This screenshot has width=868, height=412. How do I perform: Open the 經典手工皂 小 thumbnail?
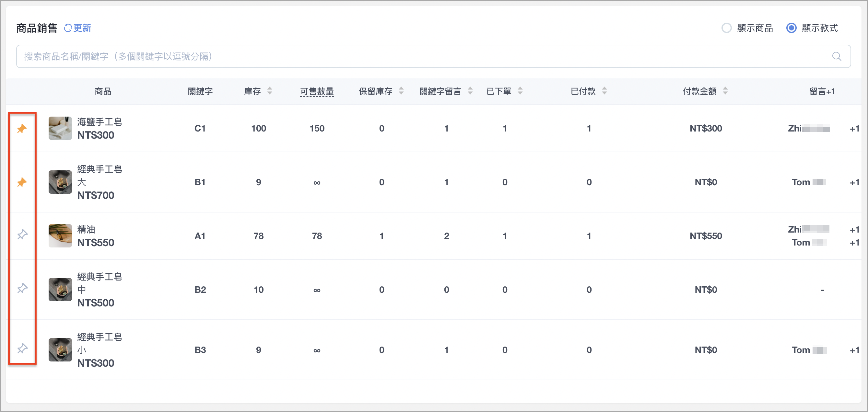pos(60,350)
